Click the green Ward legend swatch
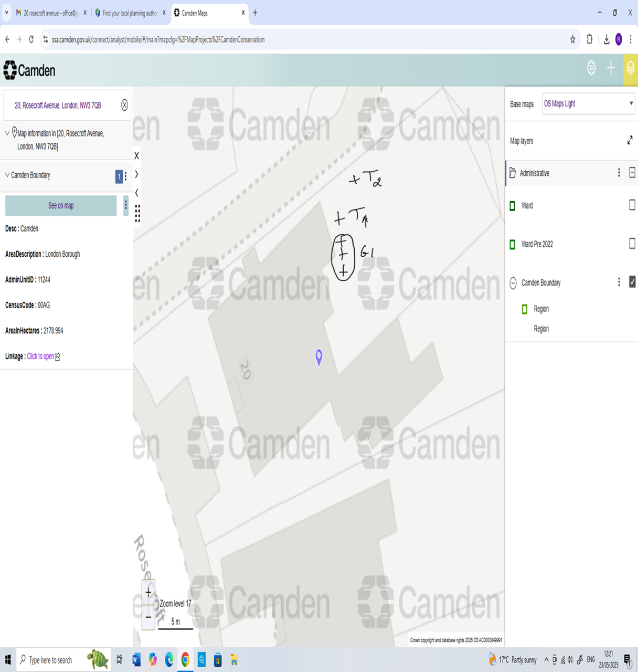638x672 pixels. point(513,206)
